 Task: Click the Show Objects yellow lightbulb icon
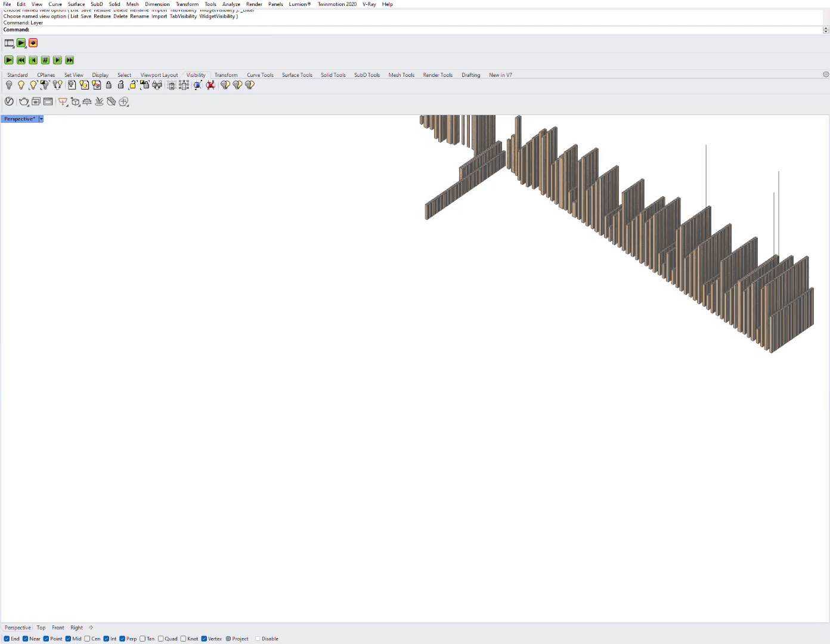point(21,85)
